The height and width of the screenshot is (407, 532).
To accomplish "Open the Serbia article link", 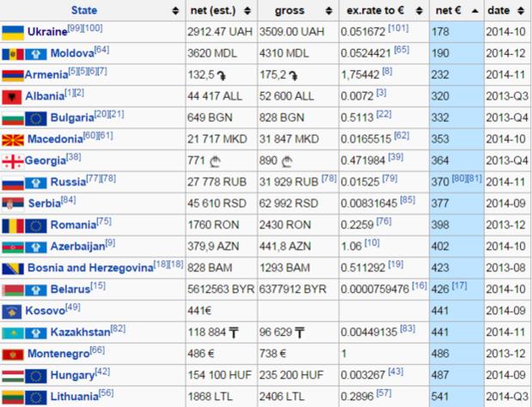I will click(x=45, y=203).
